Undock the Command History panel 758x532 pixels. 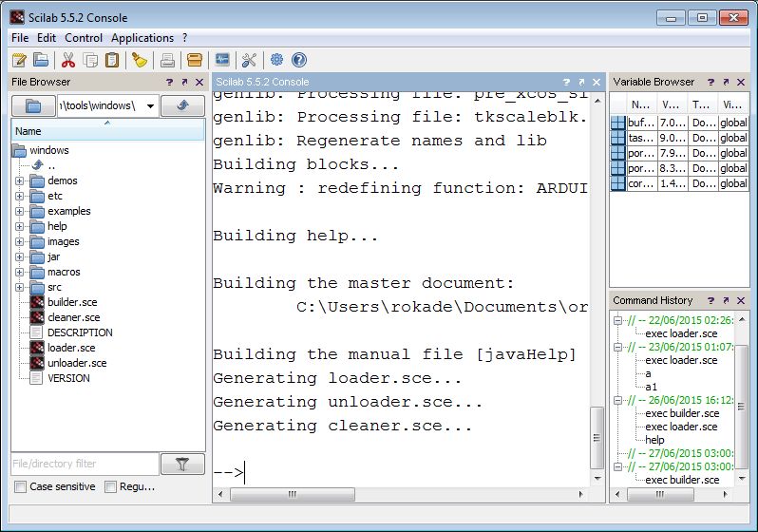point(726,301)
